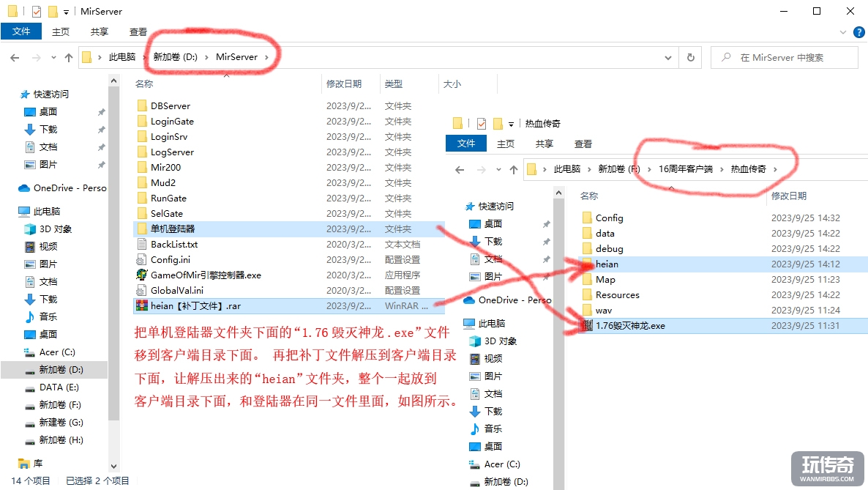
Task: Select the DBServer folder icon
Action: (142, 106)
